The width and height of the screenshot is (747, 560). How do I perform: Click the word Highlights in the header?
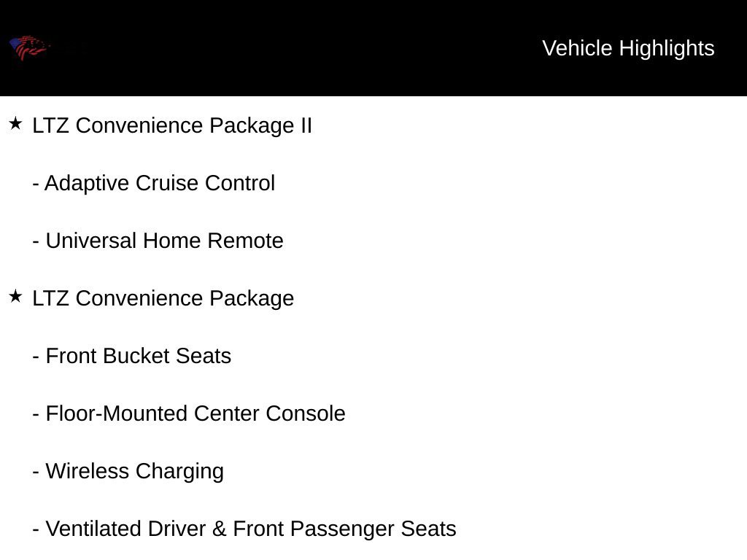pyautogui.click(x=667, y=48)
